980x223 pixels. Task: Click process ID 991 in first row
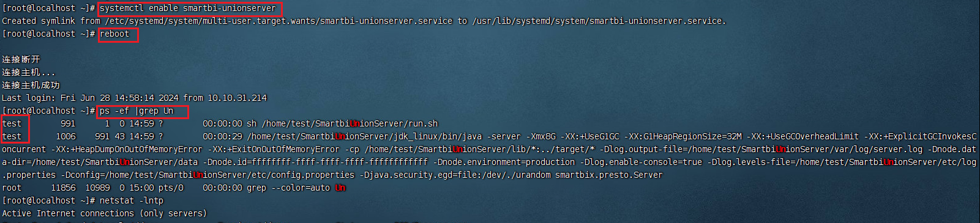pos(68,124)
